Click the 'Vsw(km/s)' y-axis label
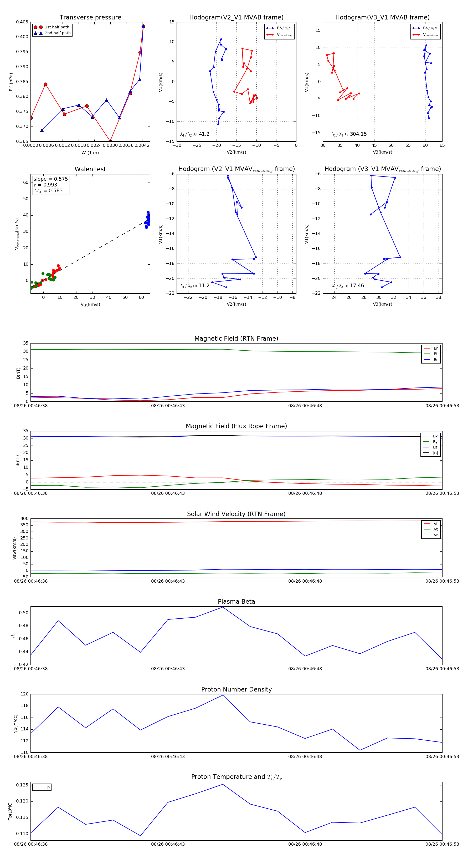The height and width of the screenshot is (868, 473). (x=14, y=548)
